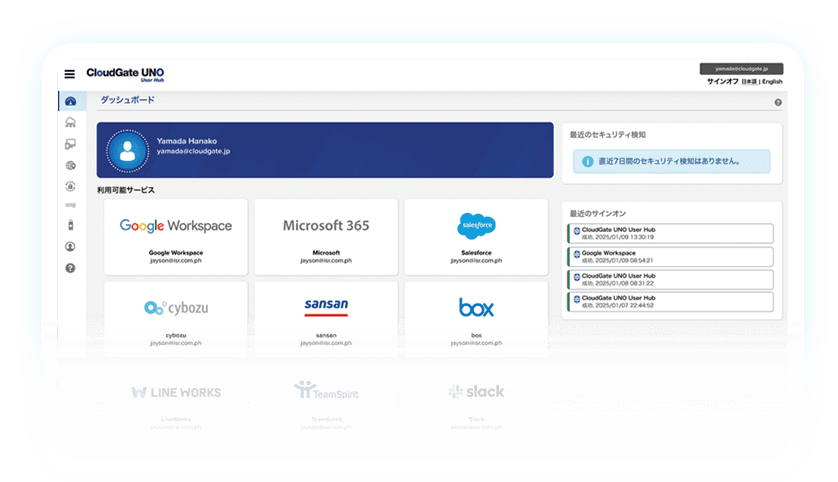This screenshot has height=482, width=838.
Task: Open the cybozu service tile
Action: (x=176, y=319)
